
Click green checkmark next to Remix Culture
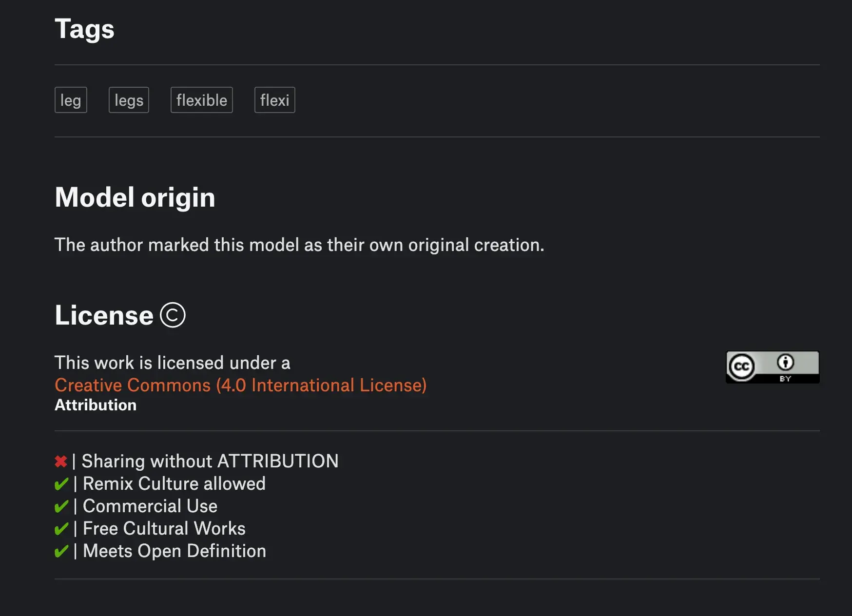coord(61,484)
